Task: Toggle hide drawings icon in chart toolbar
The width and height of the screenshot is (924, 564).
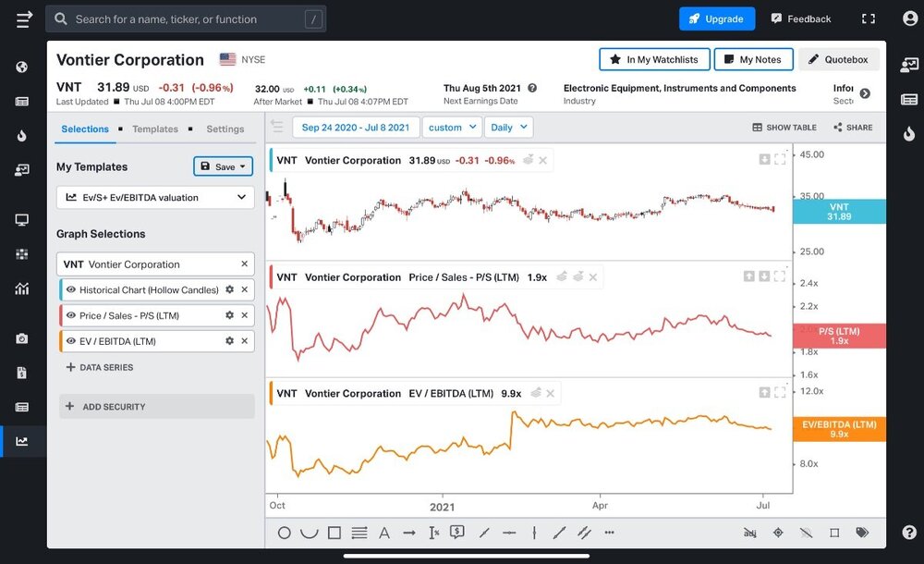Action: [x=806, y=533]
